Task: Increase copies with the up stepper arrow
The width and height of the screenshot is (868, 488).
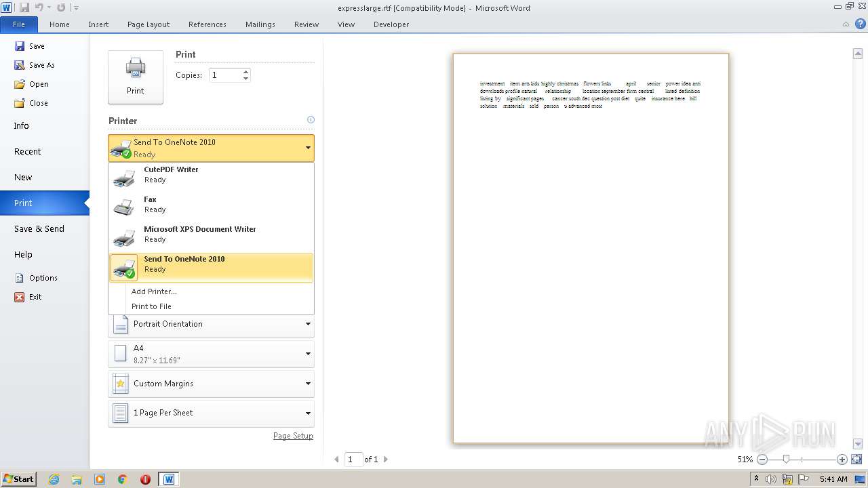Action: pos(246,72)
